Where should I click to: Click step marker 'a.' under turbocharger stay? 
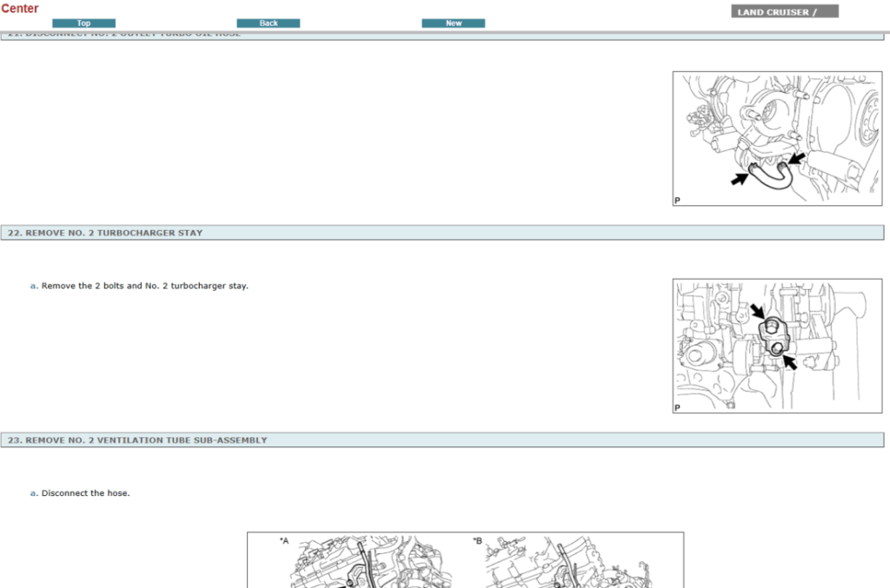[x=34, y=286]
